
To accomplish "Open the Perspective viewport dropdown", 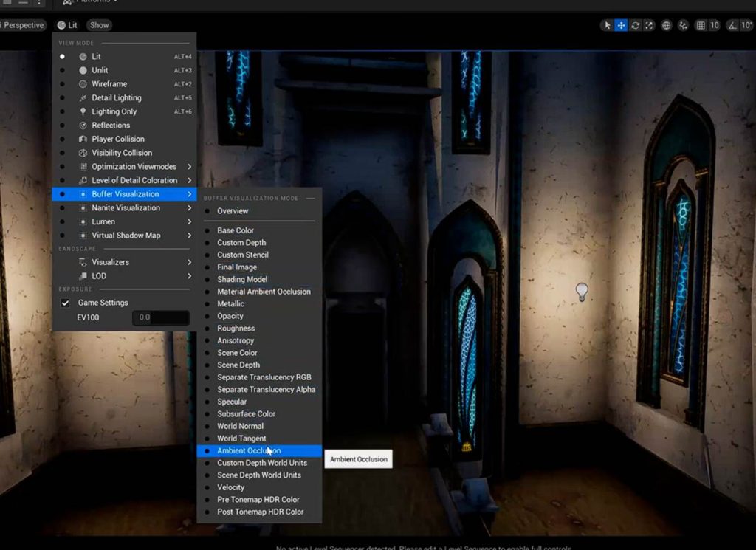I will click(23, 25).
